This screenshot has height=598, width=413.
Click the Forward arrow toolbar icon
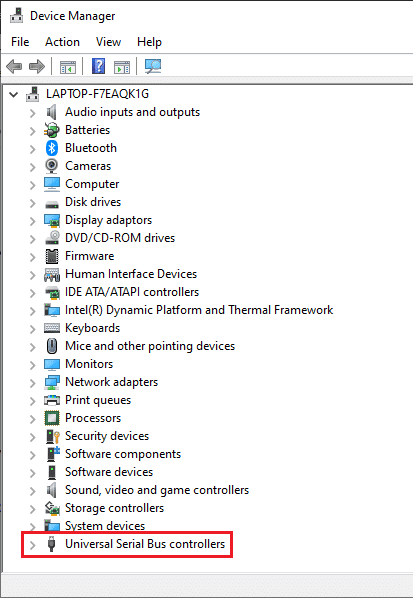(37, 67)
